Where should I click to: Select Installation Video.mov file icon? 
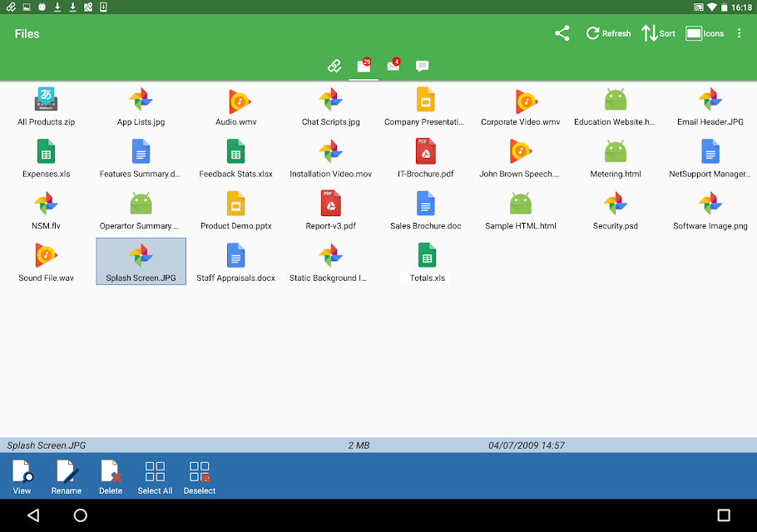pyautogui.click(x=331, y=151)
